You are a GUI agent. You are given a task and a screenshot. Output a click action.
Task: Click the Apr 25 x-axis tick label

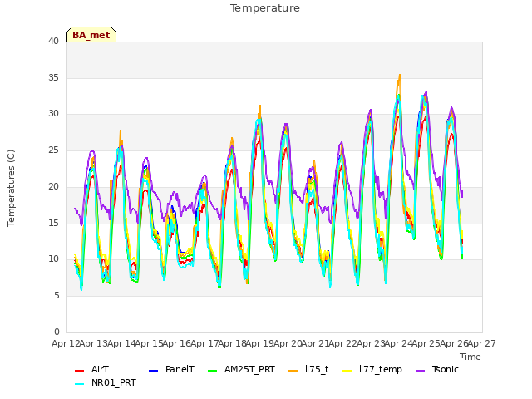pos(426,343)
